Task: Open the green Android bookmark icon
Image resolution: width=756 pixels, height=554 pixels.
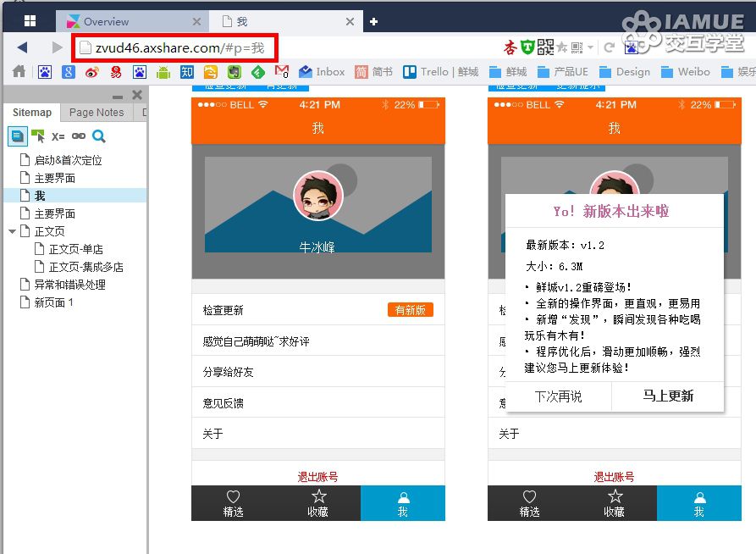Action: [163, 72]
